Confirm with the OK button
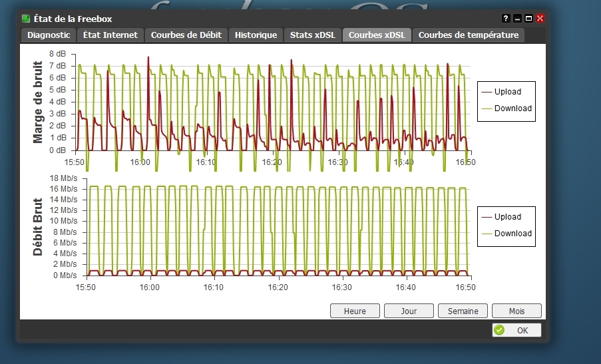The height and width of the screenshot is (364, 601). click(x=516, y=330)
